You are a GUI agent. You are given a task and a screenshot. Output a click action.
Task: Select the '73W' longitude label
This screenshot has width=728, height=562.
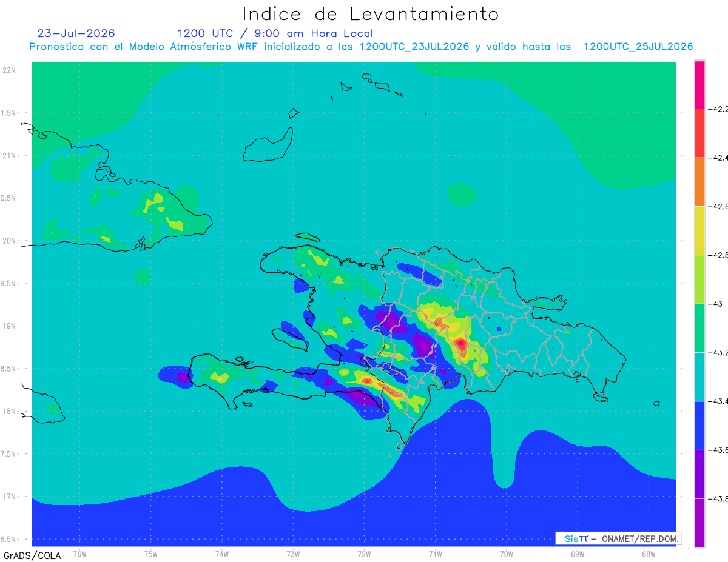[x=293, y=554]
